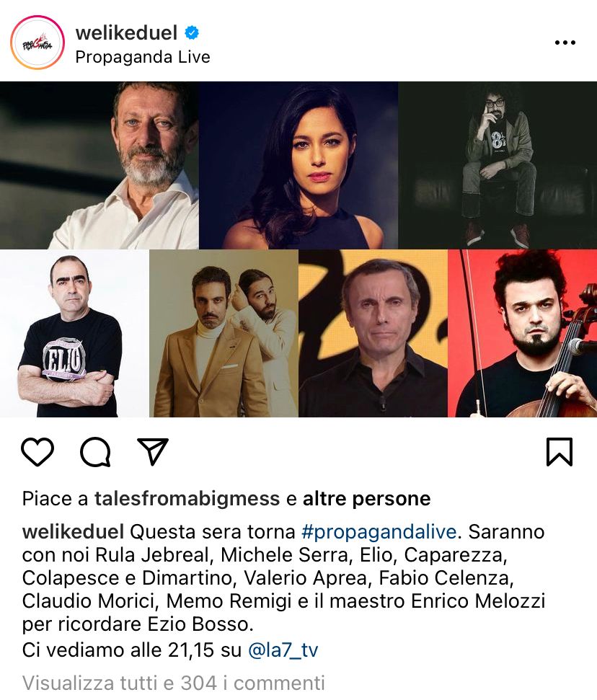Open comments via speech bubble icon
Screen dimensions: 597x700
point(95,452)
